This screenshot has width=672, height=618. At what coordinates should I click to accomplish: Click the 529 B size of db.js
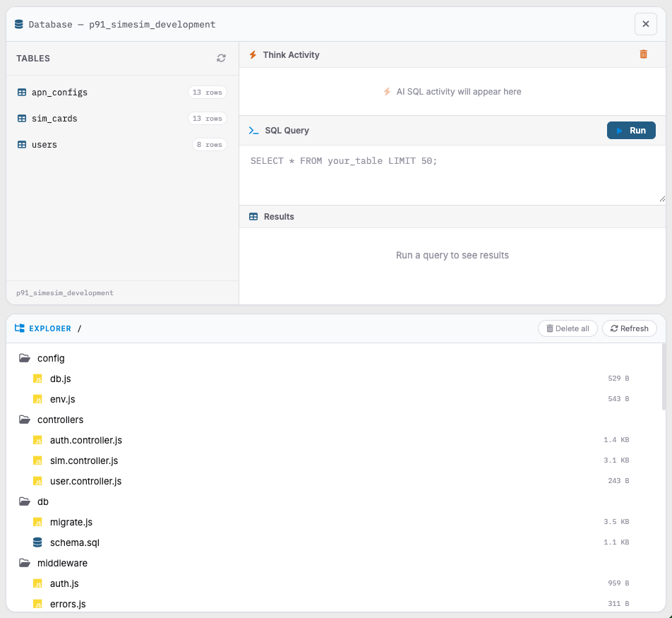pyautogui.click(x=618, y=379)
